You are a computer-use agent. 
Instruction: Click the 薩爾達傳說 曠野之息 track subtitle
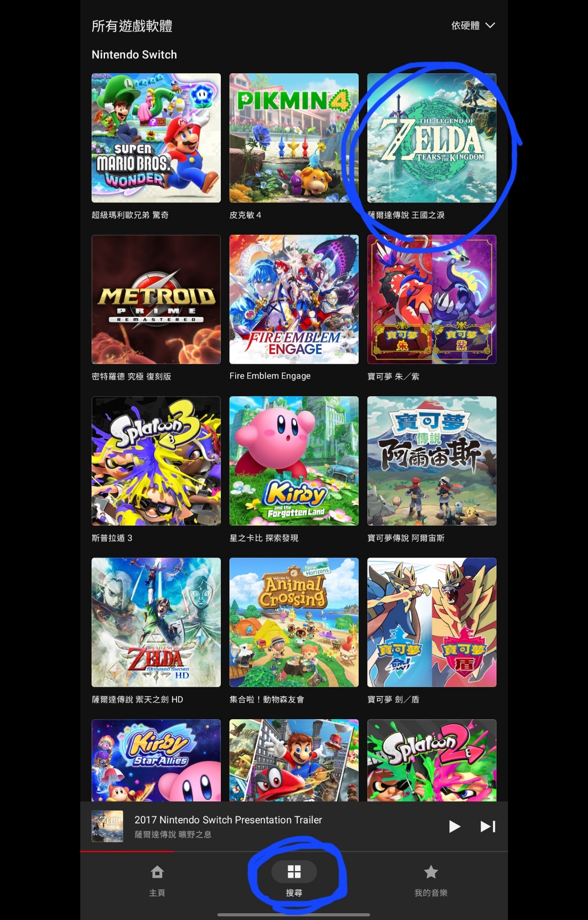tap(173, 834)
